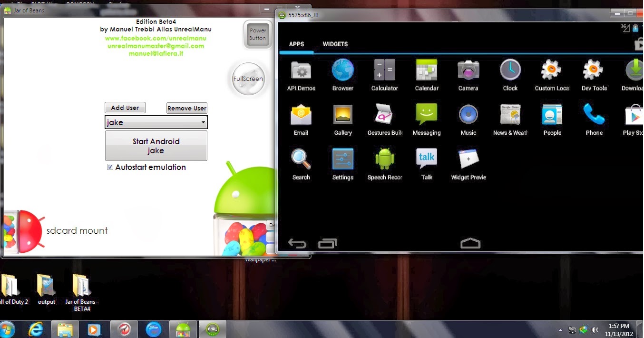
Task: Tap the Android back navigation button
Action: tap(297, 244)
